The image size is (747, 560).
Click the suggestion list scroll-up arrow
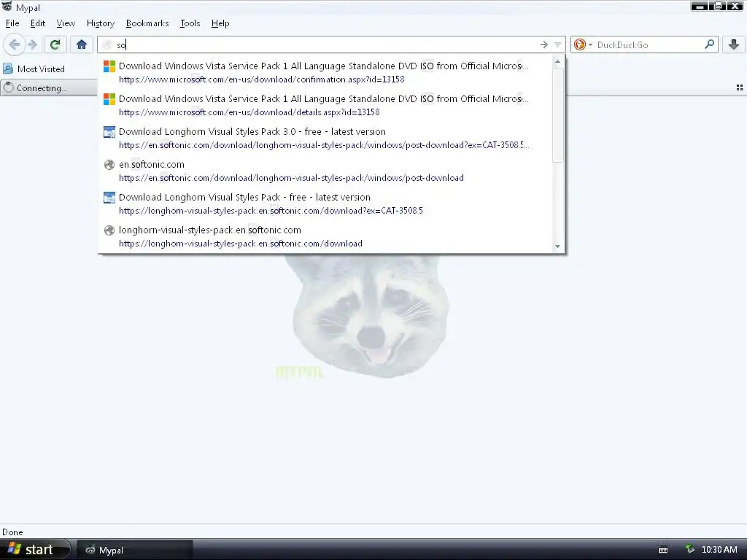coord(557,62)
